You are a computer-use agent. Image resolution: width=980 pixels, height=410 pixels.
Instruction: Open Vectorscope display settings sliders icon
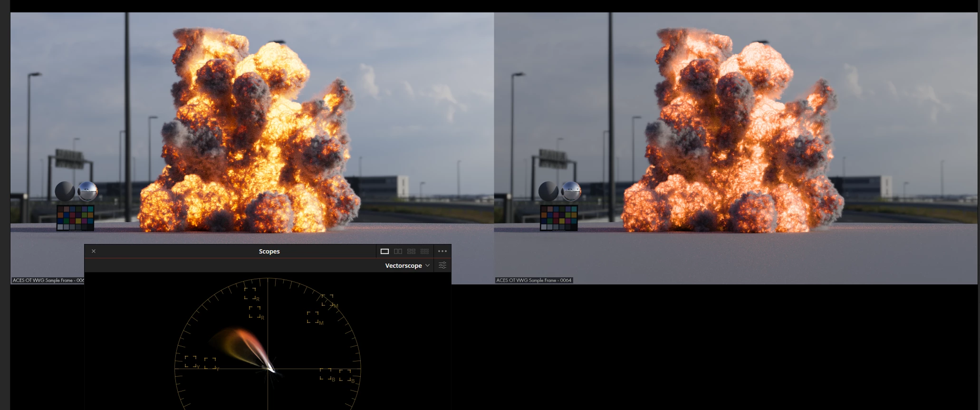(x=442, y=265)
